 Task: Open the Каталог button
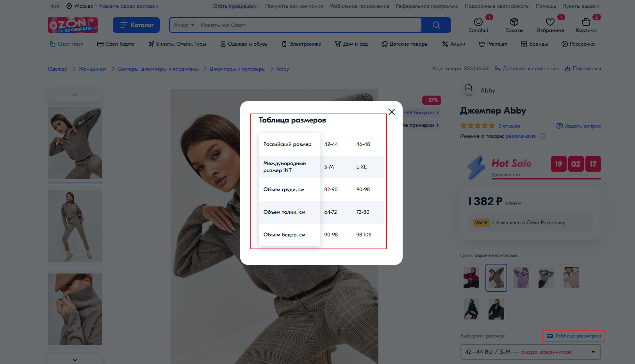[x=136, y=25]
